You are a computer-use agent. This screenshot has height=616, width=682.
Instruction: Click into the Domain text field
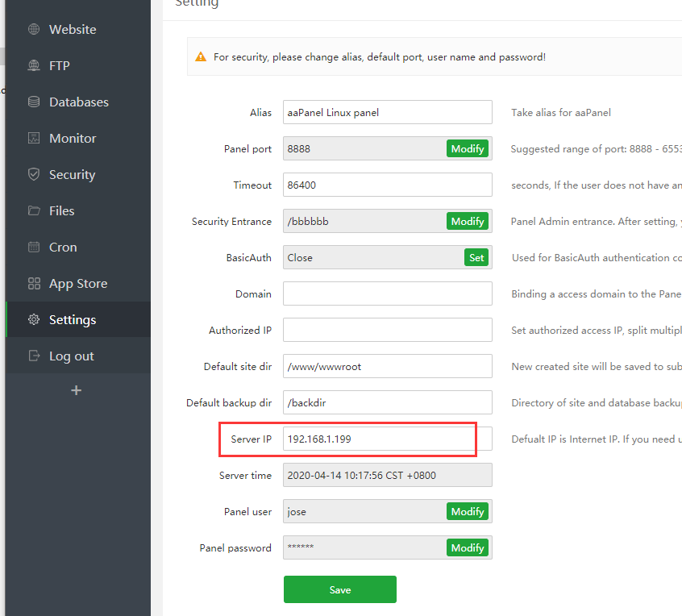tap(387, 294)
